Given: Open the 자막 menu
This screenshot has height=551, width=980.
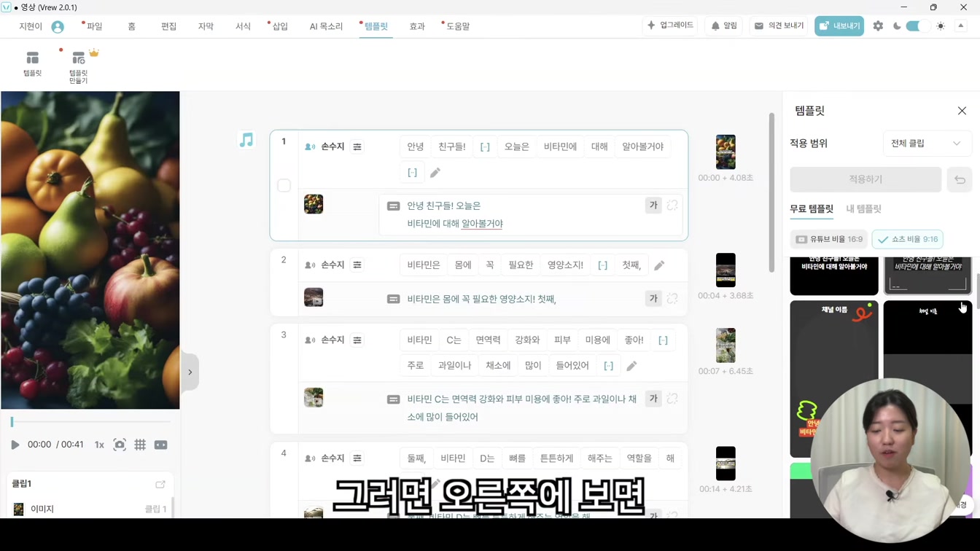Looking at the screenshot, I should click(x=206, y=26).
